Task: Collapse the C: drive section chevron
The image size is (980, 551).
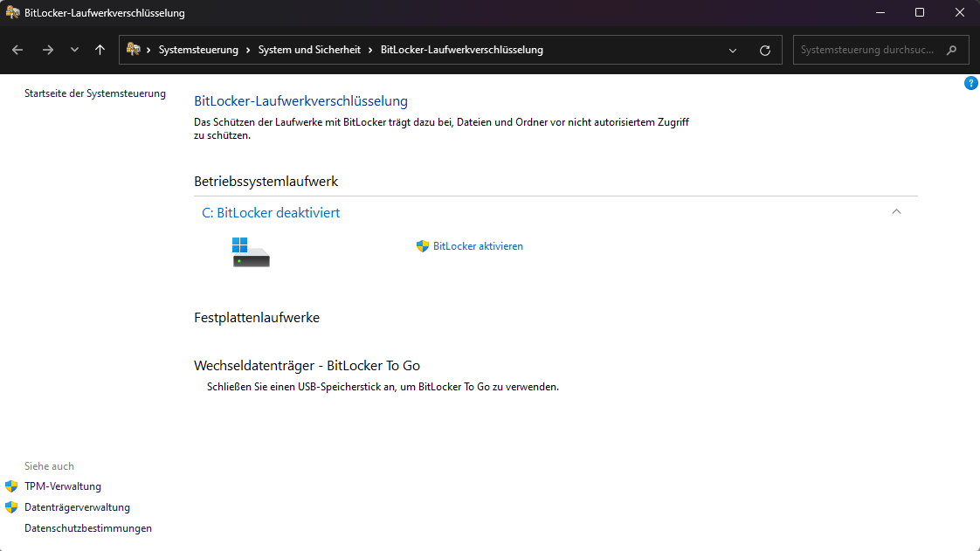Action: point(896,212)
